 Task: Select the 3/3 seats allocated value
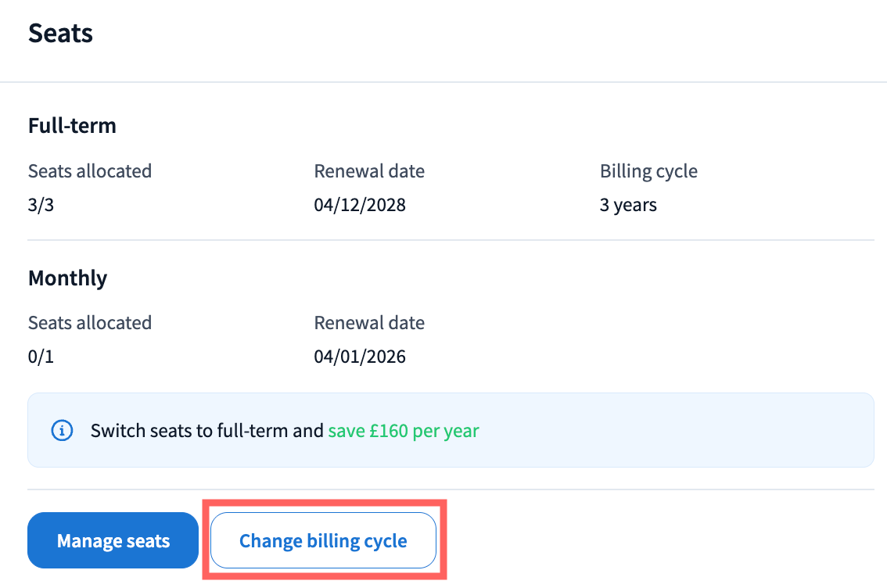(41, 206)
